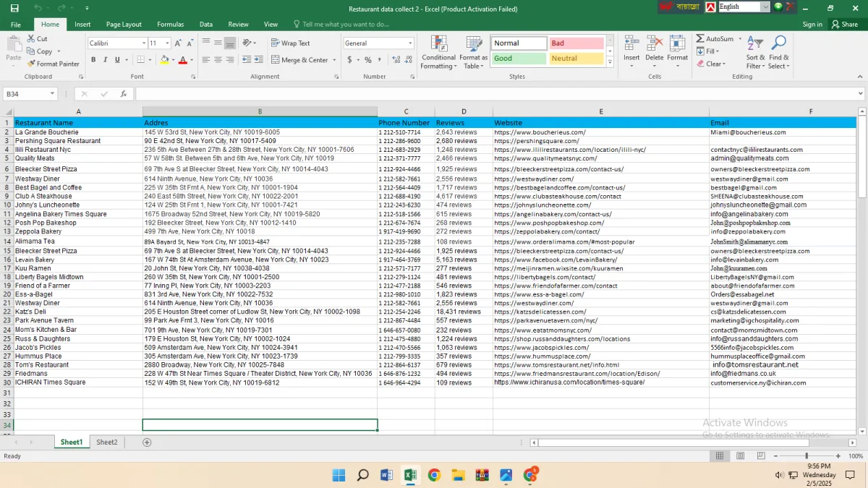Apply Percent Style format
Screen dimensions: 868x488
tap(368, 60)
